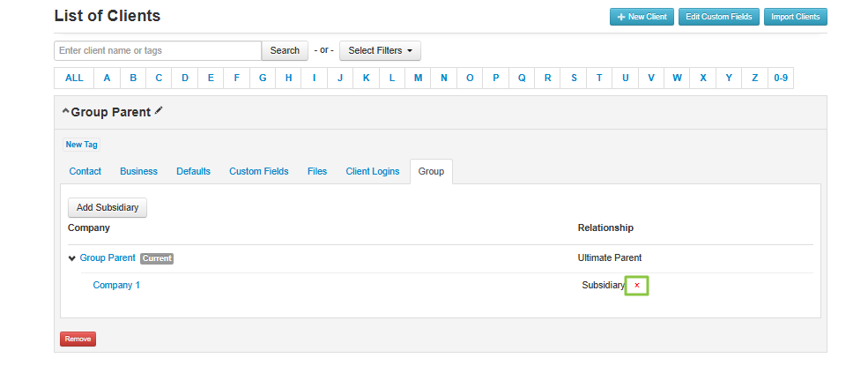Click the Import Clients button
Screen dimensions: 868x373
(x=795, y=17)
